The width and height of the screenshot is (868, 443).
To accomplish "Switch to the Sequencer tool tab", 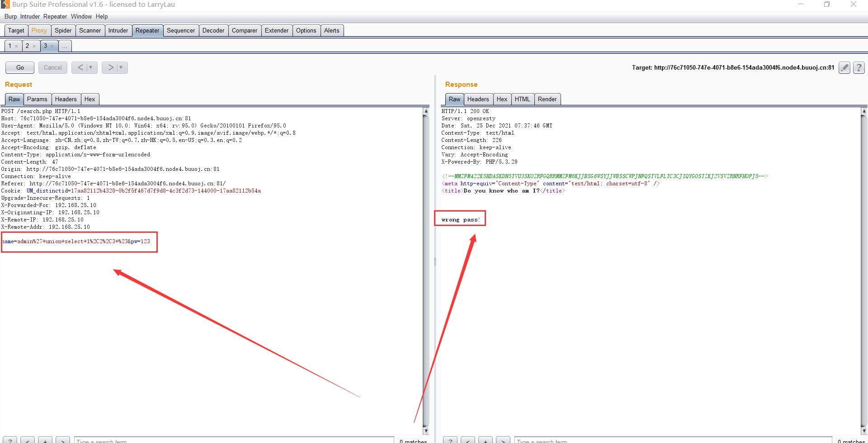I will (181, 31).
